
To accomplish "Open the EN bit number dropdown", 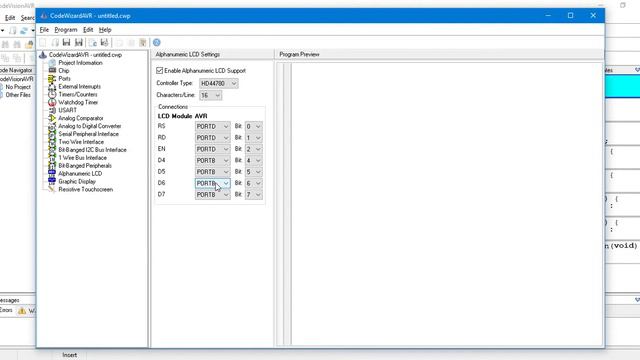I will pyautogui.click(x=253, y=149).
